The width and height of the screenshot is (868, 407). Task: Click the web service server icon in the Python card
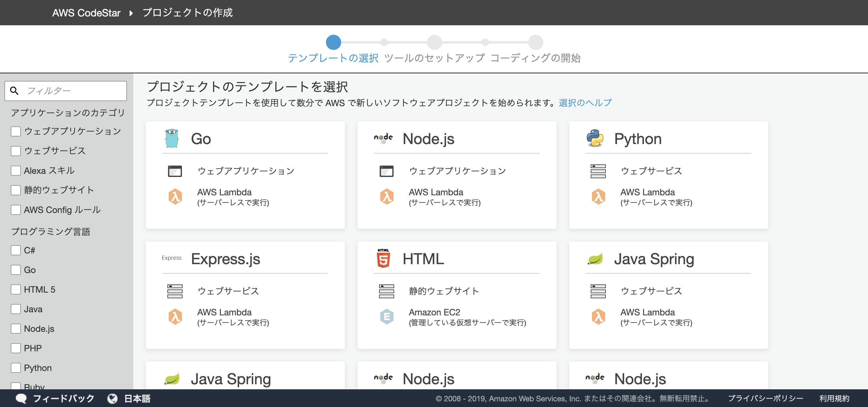598,171
